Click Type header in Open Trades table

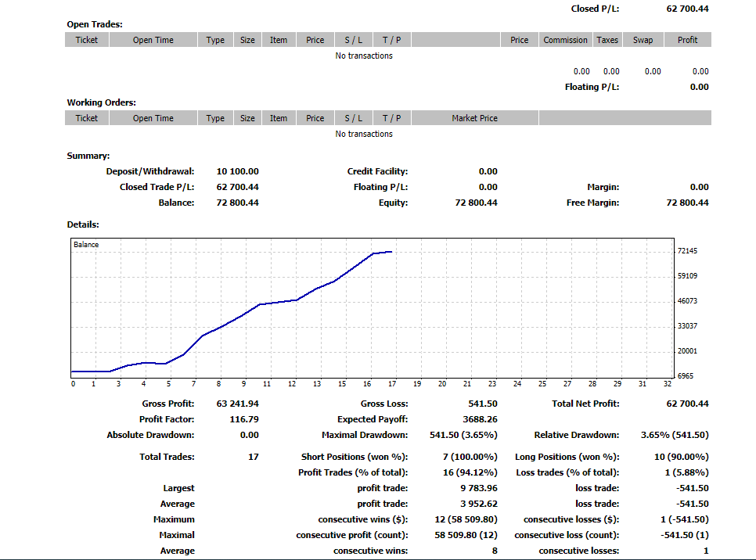215,40
